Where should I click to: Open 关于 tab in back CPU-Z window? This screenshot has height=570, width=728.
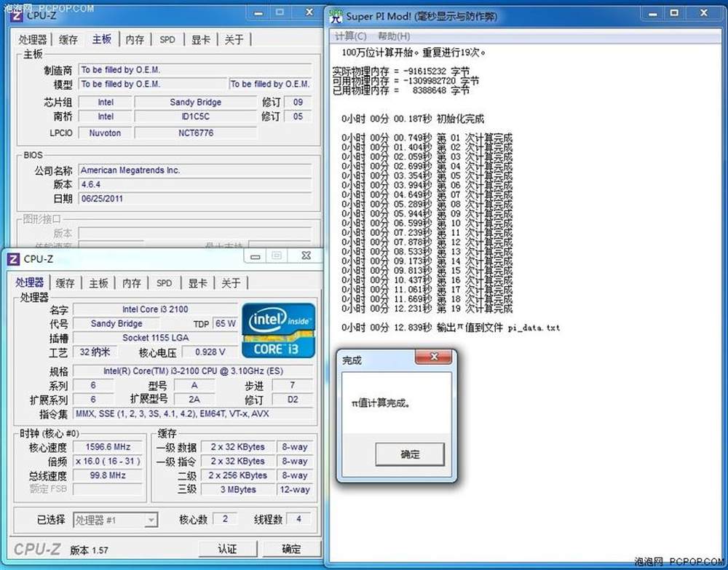(234, 40)
